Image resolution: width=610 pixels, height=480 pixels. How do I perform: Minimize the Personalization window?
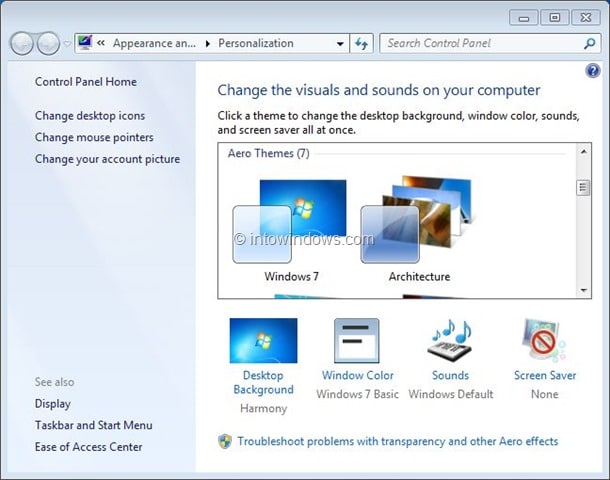pyautogui.click(x=524, y=18)
